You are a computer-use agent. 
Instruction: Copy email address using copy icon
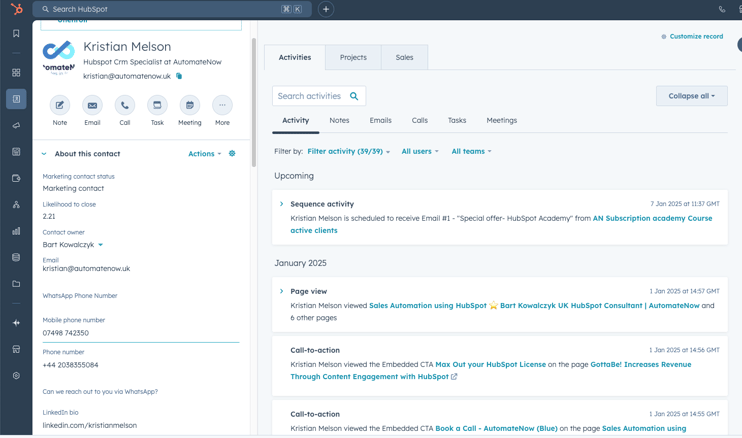pos(179,76)
